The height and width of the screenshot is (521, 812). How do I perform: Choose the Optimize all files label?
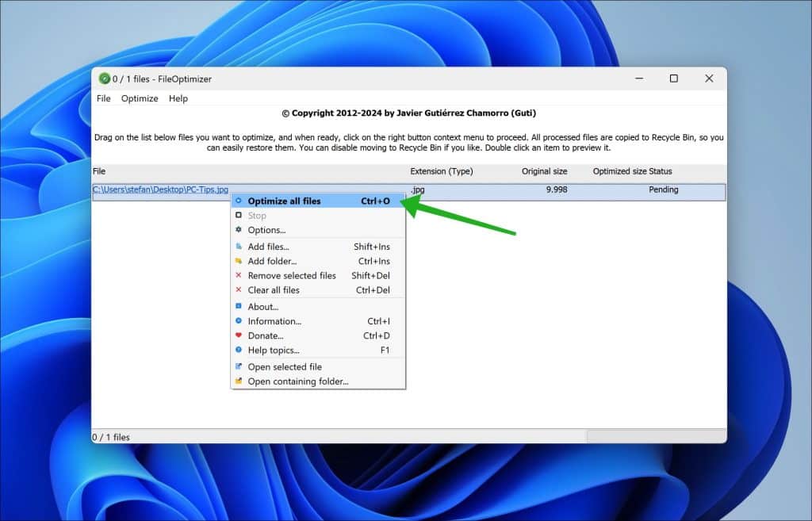tap(285, 201)
